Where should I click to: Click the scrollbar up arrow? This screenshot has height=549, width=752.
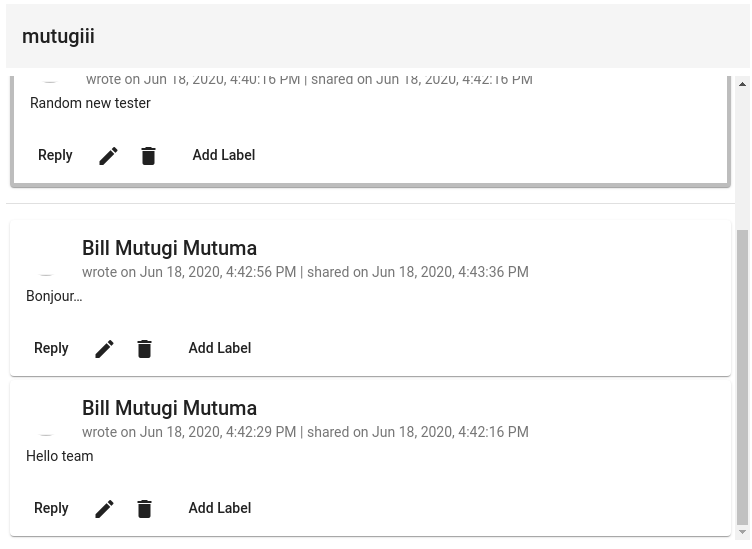click(x=742, y=84)
